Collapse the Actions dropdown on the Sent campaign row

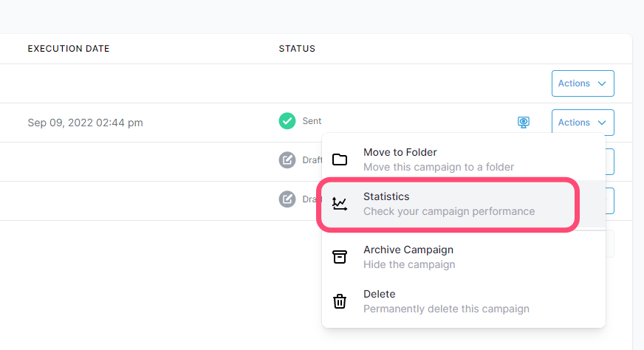tap(582, 123)
